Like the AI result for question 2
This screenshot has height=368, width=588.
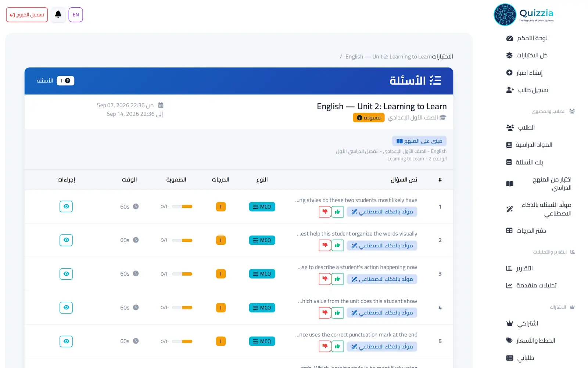337,245
